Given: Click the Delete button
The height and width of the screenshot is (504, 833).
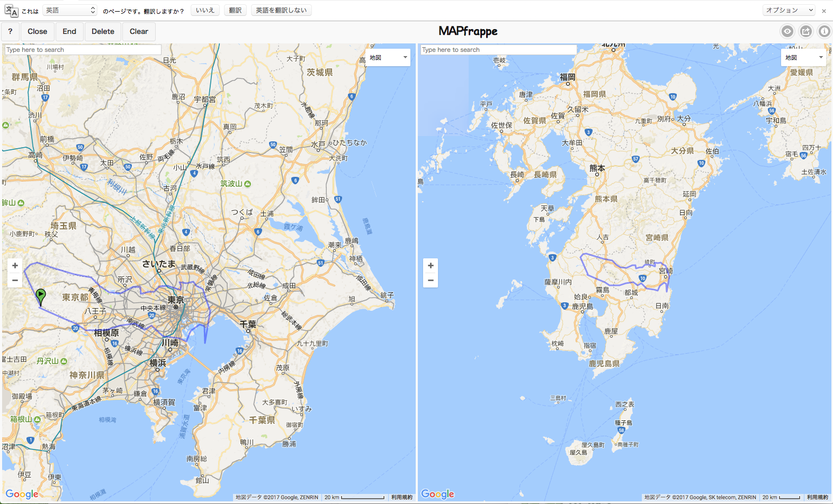Looking at the screenshot, I should point(103,31).
